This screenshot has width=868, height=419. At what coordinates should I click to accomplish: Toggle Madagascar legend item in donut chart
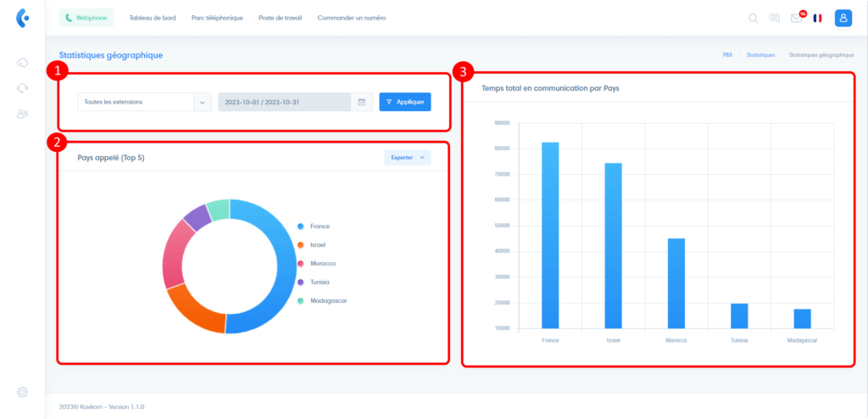328,300
